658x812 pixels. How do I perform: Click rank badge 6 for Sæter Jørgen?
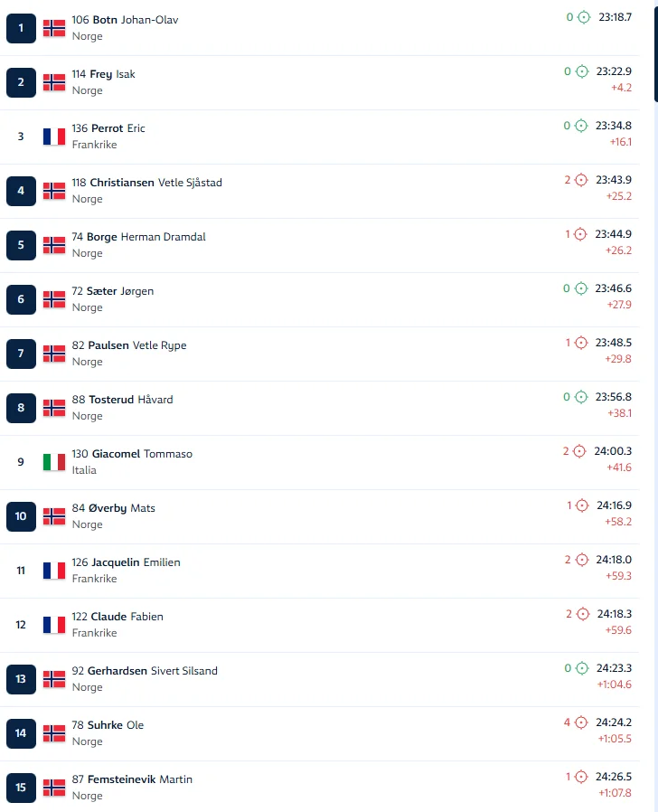pos(21,299)
